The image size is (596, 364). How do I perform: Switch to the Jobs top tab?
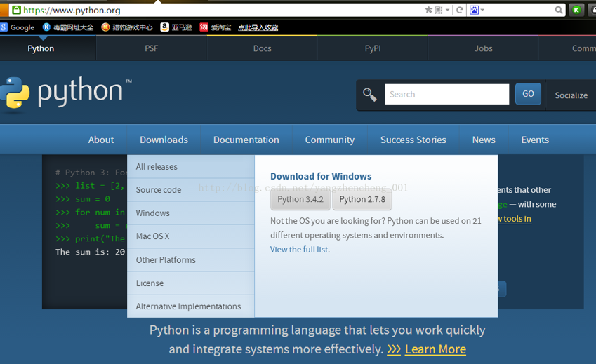pyautogui.click(x=484, y=48)
